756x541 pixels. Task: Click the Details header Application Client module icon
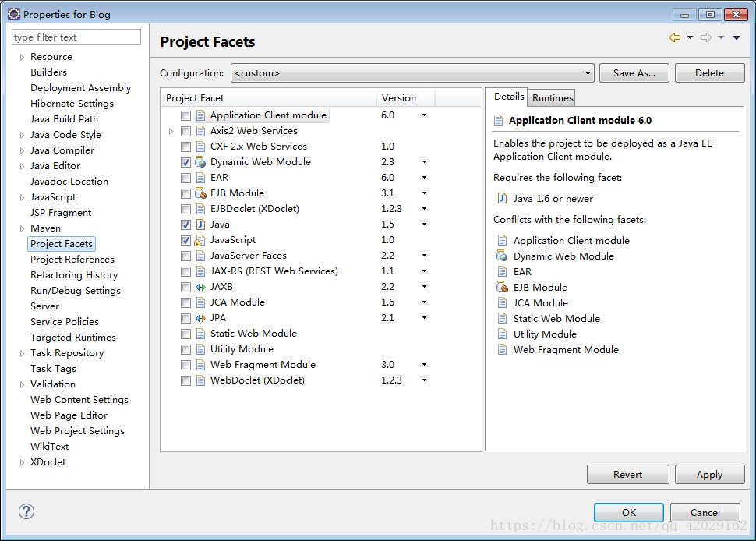coord(498,120)
